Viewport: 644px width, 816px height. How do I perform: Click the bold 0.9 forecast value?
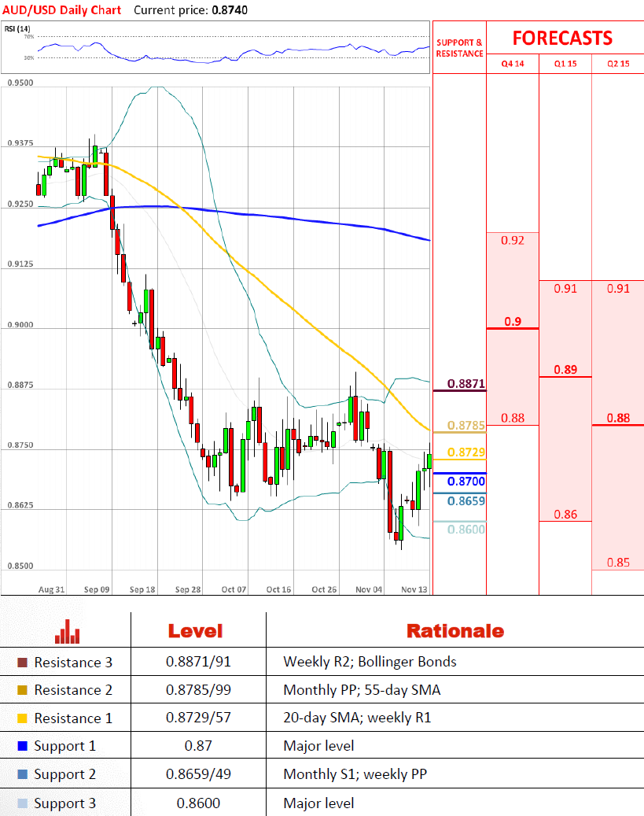(513, 322)
